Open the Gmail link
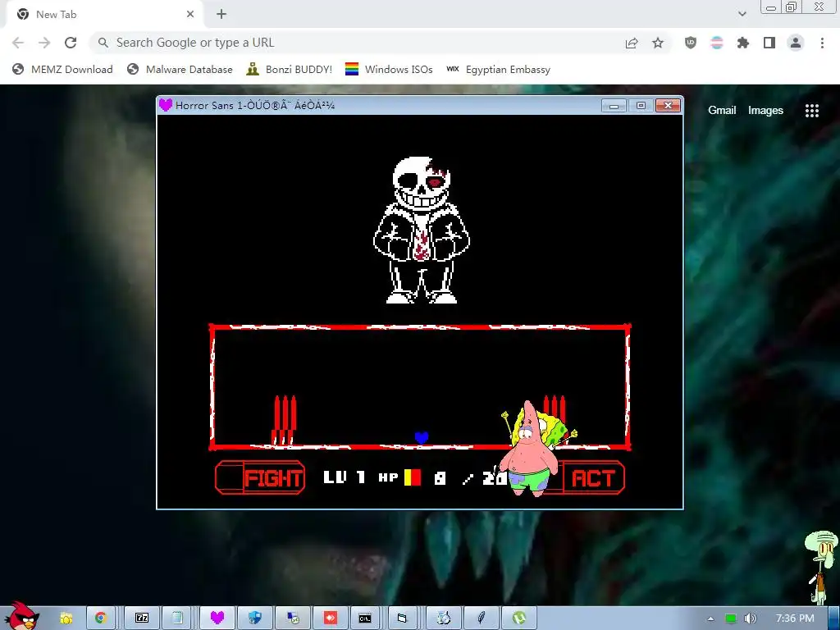This screenshot has width=840, height=630. click(x=722, y=111)
